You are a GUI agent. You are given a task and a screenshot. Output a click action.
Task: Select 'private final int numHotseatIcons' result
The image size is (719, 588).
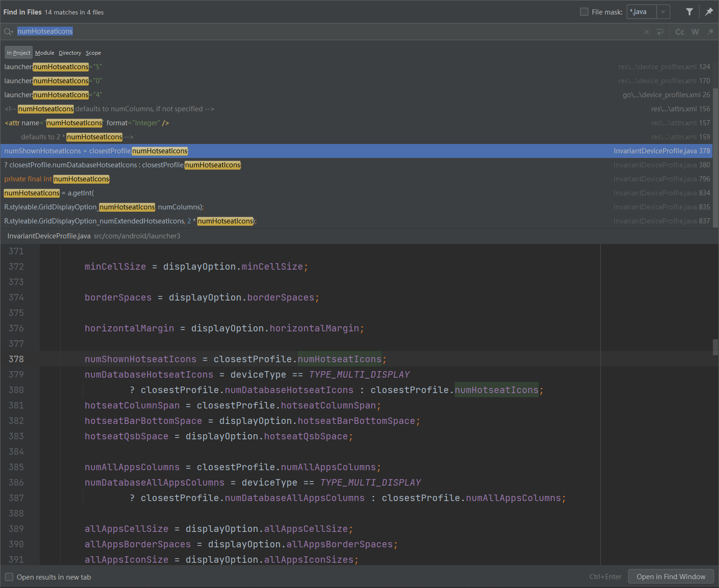pyautogui.click(x=356, y=179)
